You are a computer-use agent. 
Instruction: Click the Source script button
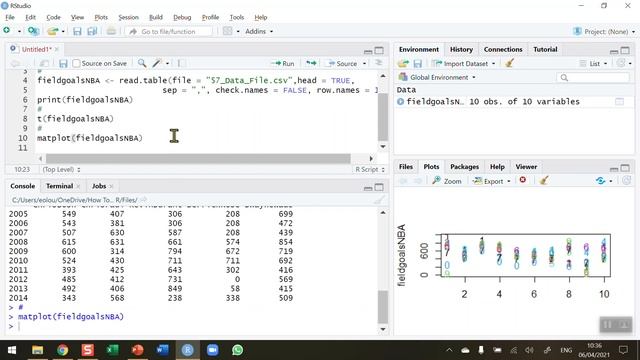coord(342,64)
